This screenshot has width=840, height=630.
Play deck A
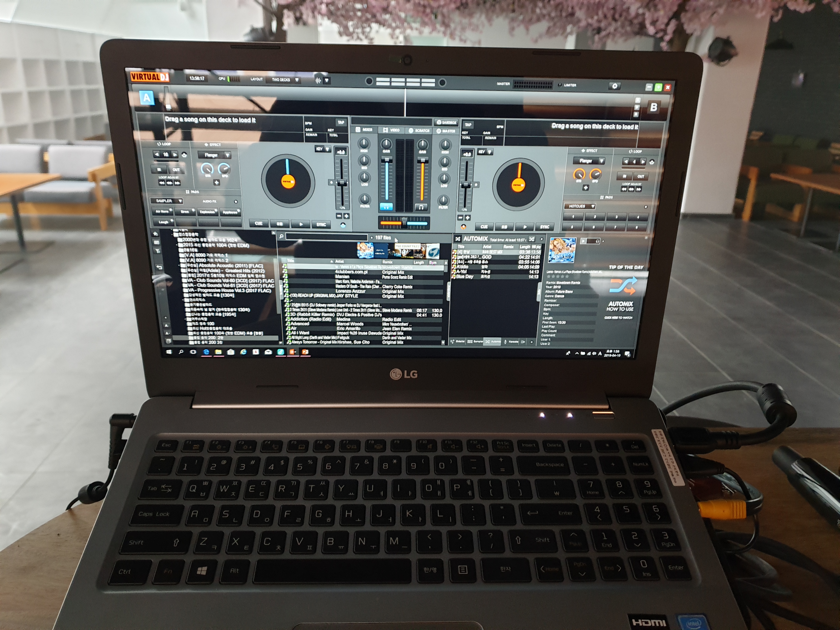pyautogui.click(x=301, y=224)
